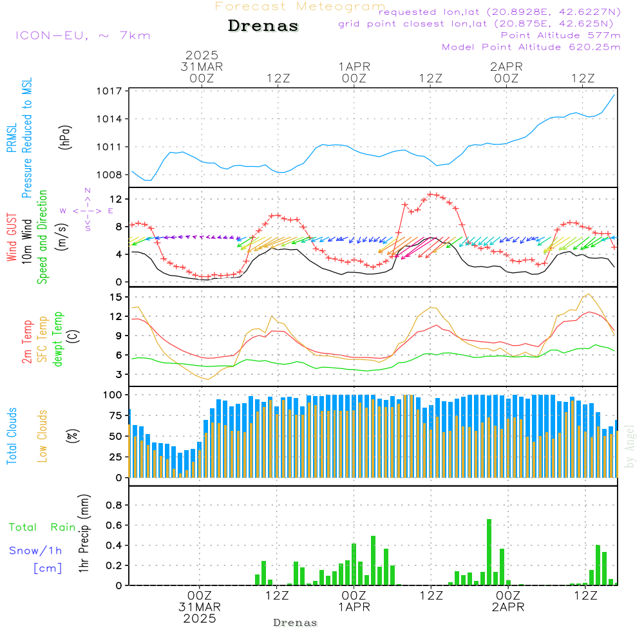Select the "(C)" temperature unit label

pyautogui.click(x=73, y=337)
